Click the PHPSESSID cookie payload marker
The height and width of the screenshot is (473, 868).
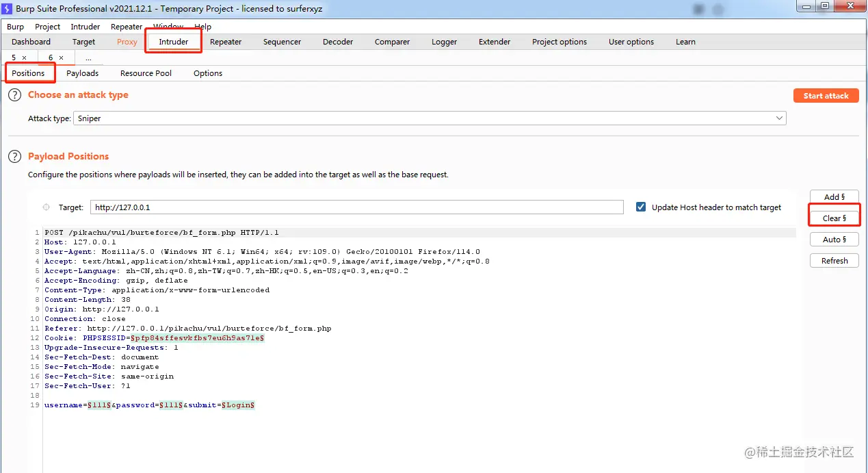pos(198,338)
